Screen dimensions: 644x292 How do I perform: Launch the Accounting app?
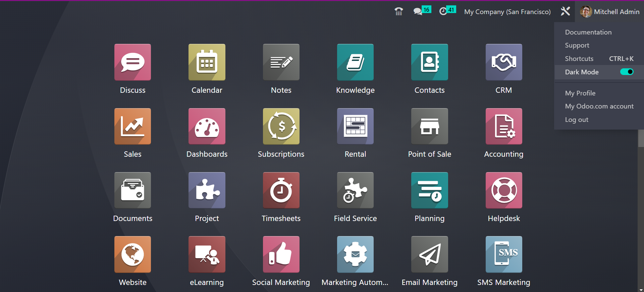click(504, 126)
